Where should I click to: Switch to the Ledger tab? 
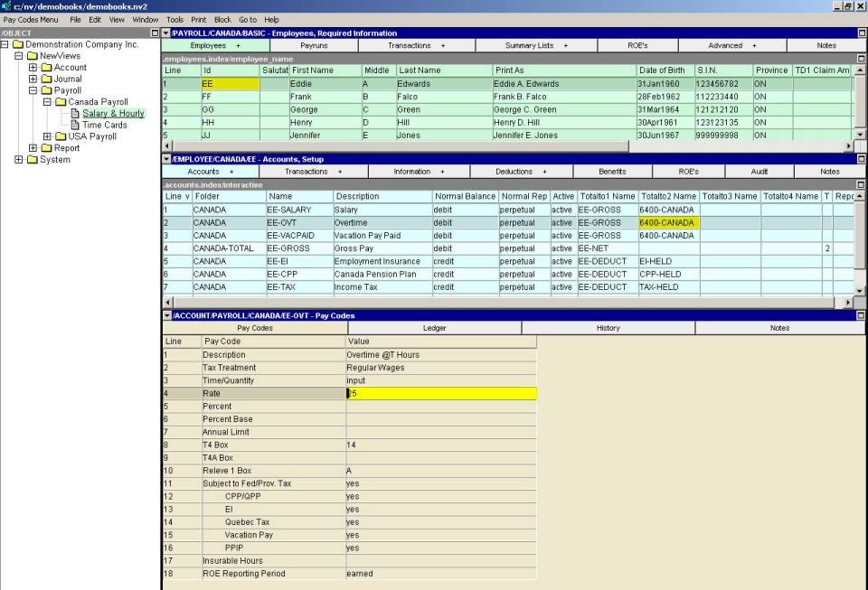434,328
